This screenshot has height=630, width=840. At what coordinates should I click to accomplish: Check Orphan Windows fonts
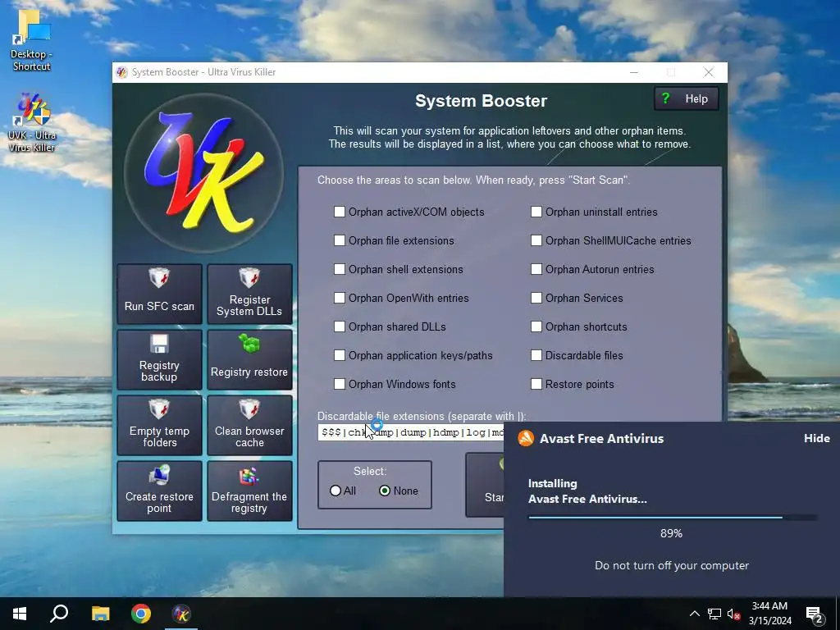click(339, 384)
